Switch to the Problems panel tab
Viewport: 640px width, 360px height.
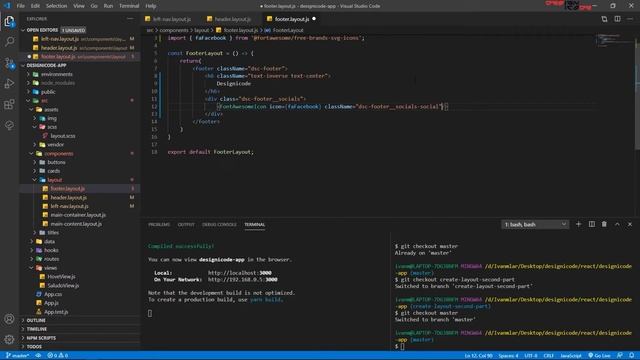[x=159, y=224]
